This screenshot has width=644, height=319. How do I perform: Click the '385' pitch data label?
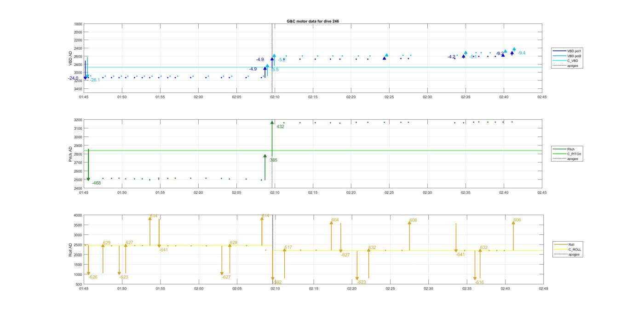(273, 160)
